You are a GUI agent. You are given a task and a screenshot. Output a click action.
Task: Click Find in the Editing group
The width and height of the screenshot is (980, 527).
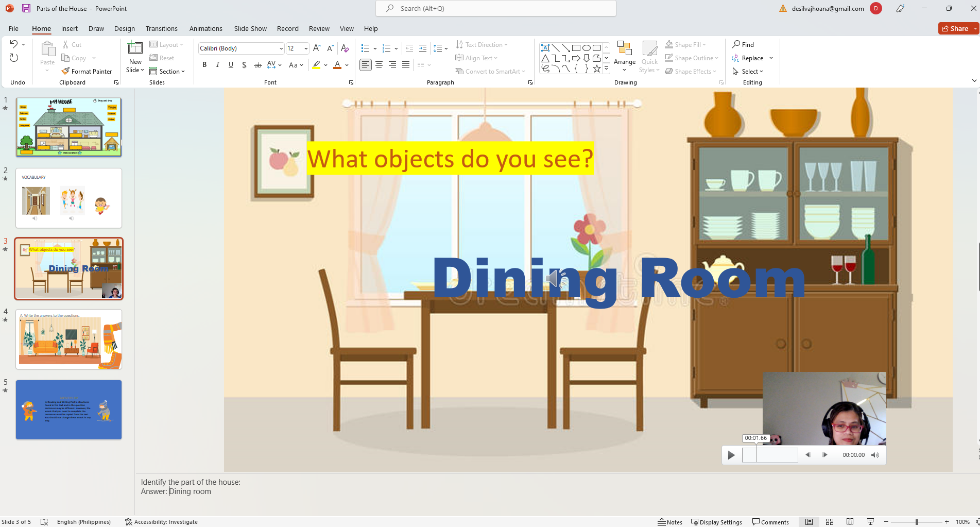pyautogui.click(x=743, y=44)
